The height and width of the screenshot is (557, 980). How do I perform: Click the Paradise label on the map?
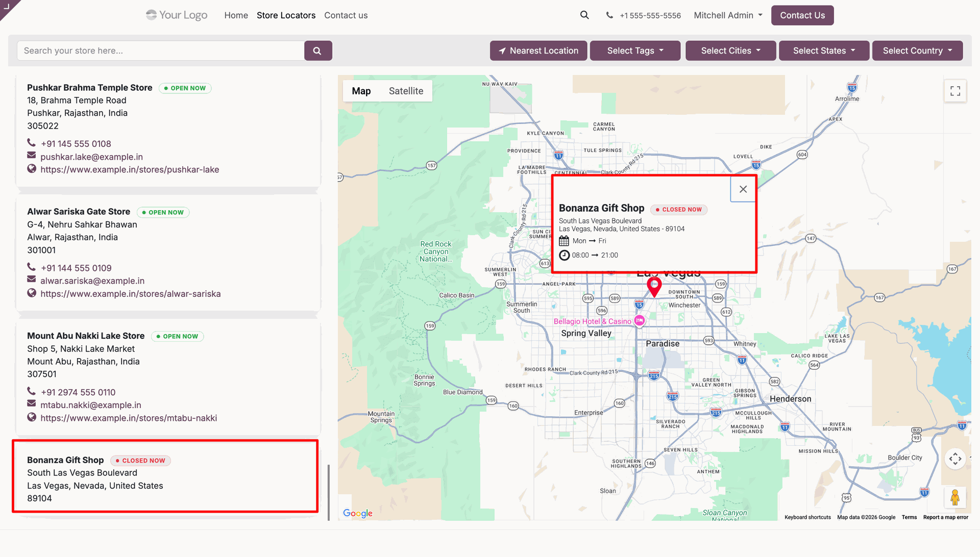tap(663, 344)
